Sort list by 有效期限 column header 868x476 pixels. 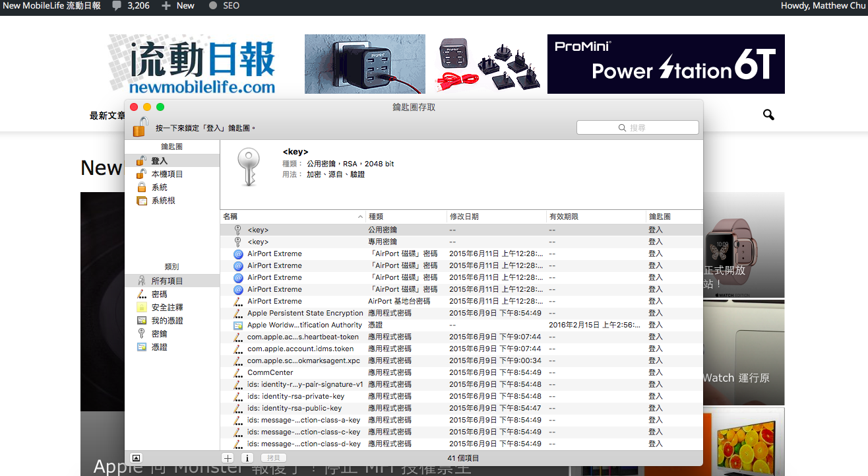tap(595, 217)
